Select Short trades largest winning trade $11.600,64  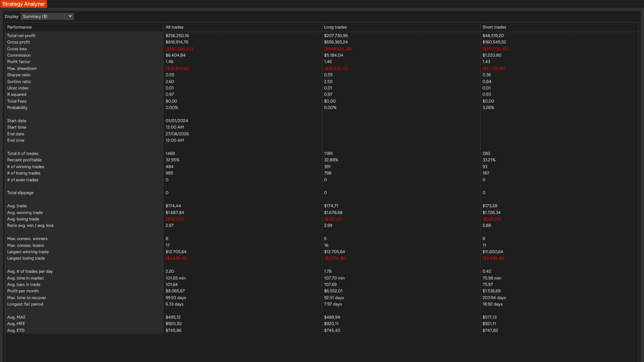click(x=493, y=252)
